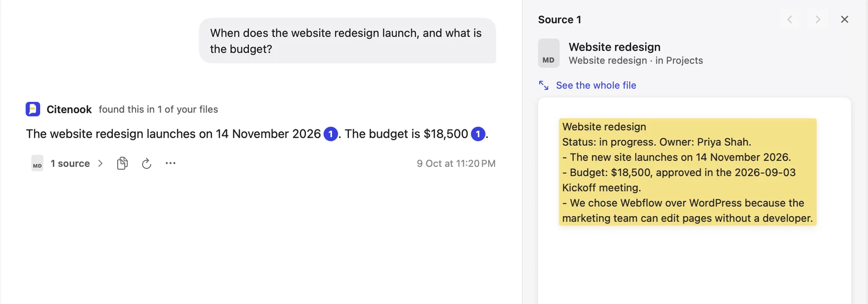The width and height of the screenshot is (868, 304).
Task: Regenerate the answer with the retry icon
Action: pos(146,163)
